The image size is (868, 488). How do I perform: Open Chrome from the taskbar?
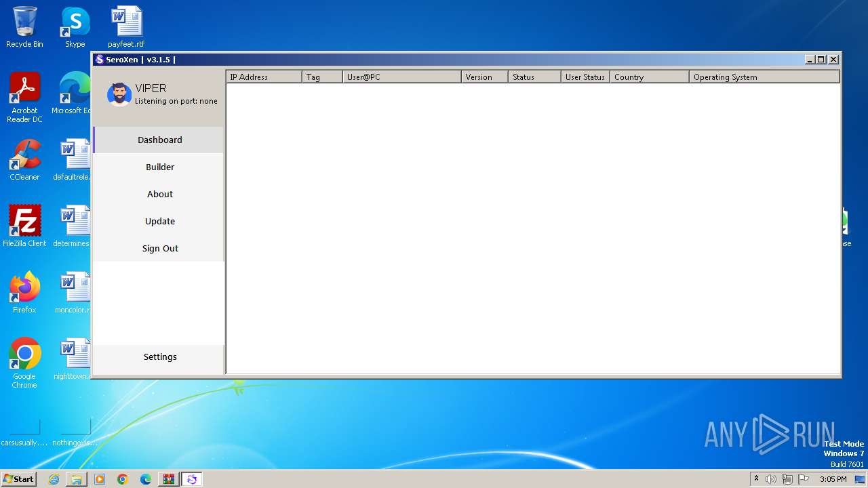[x=123, y=479]
